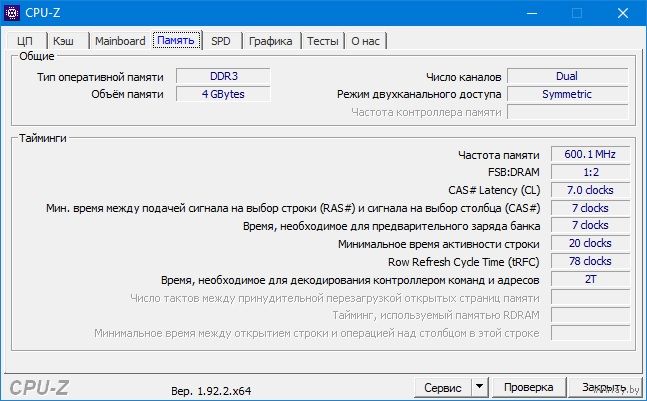This screenshot has width=647, height=401.
Task: Click the 78 clocks tRFC value
Action: 590,261
